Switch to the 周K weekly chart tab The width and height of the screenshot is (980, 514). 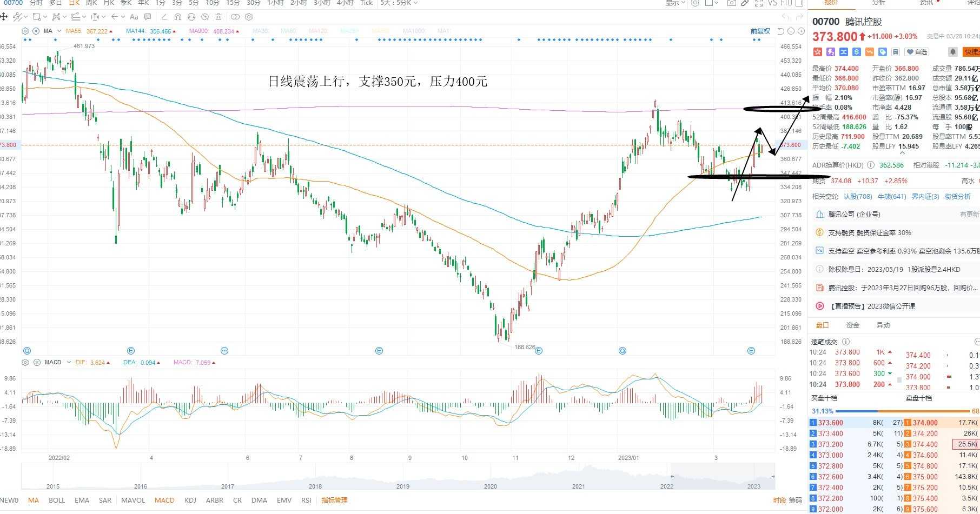click(x=91, y=3)
